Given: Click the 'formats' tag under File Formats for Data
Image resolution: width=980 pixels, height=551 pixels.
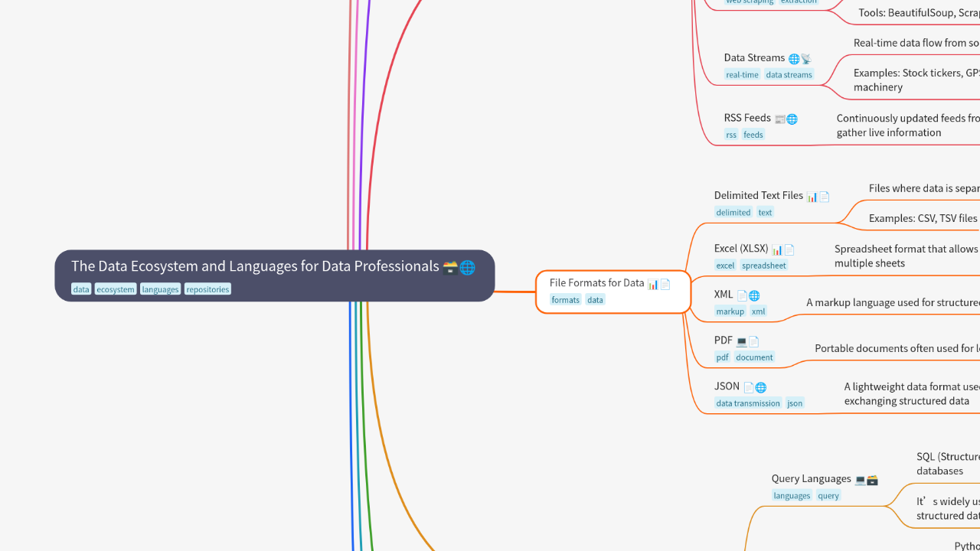Looking at the screenshot, I should pyautogui.click(x=566, y=300).
